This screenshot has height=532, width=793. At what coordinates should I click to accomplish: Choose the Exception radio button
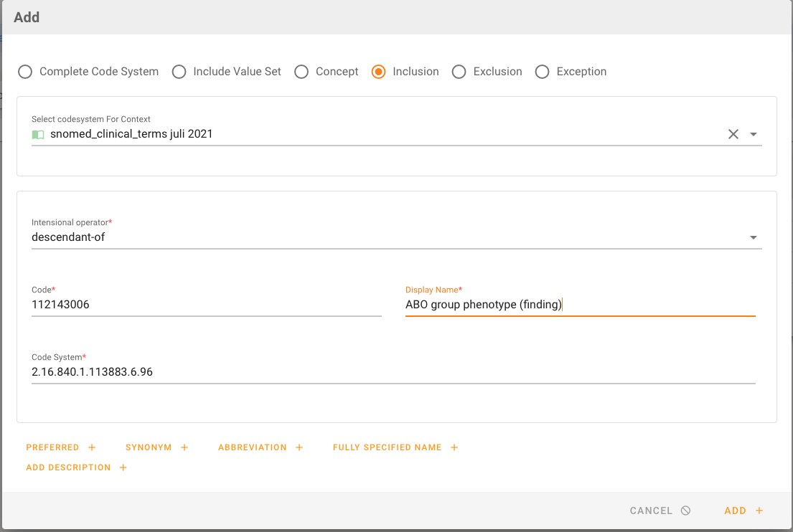tap(543, 72)
